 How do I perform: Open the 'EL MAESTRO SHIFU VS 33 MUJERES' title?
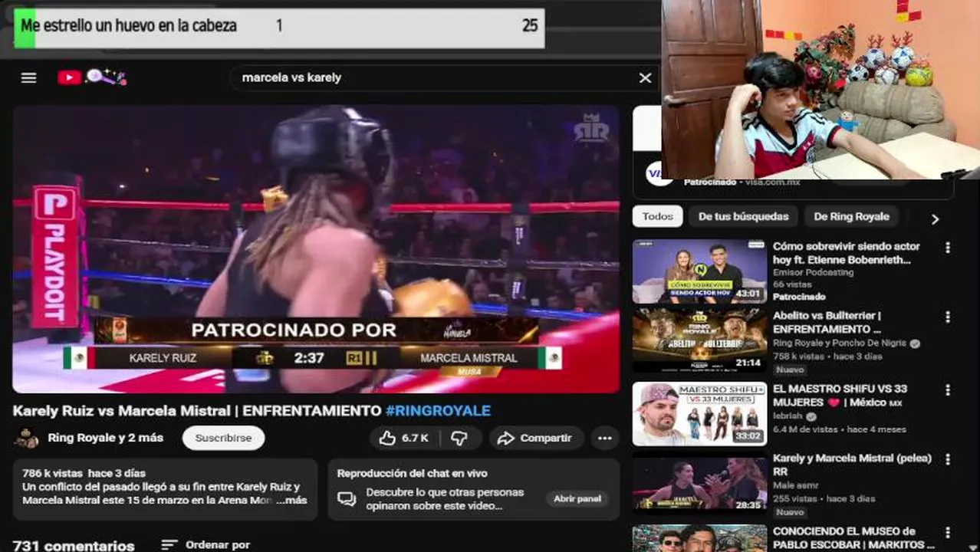pos(840,396)
